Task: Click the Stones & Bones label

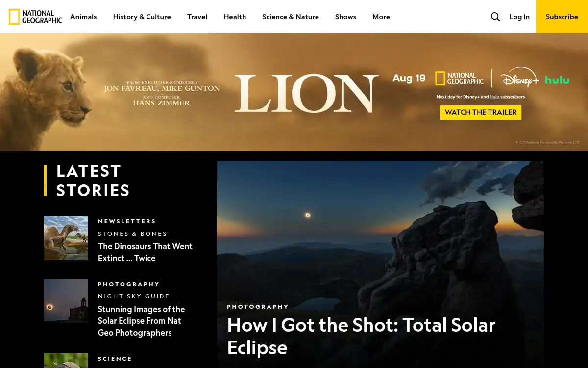Action: (x=132, y=234)
